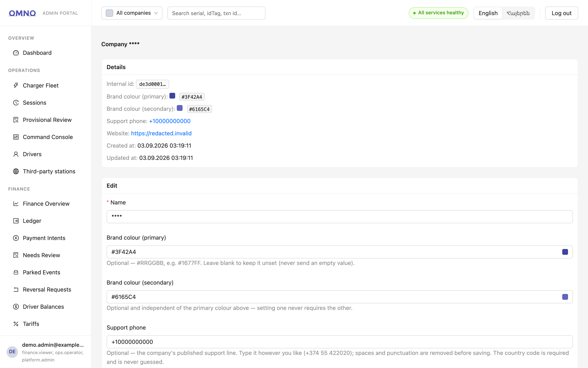
Task: Click the Charger Fleet lightning icon
Action: point(16,85)
